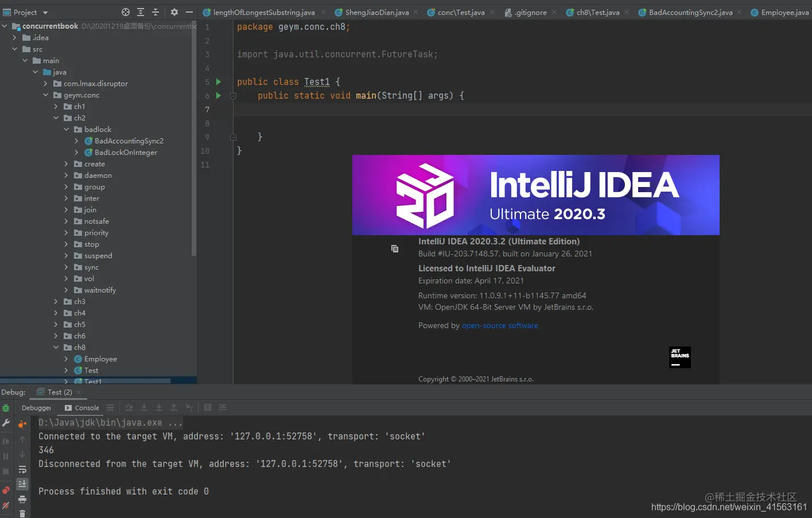Viewport: 812px width, 518px height.
Task: Expand the BadAccountingSync2 class node
Action: pos(77,141)
